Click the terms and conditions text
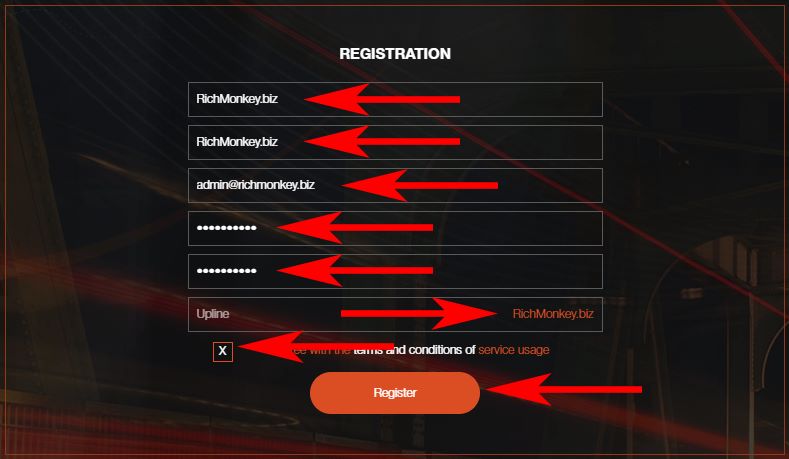The height and width of the screenshot is (459, 789). click(x=414, y=350)
